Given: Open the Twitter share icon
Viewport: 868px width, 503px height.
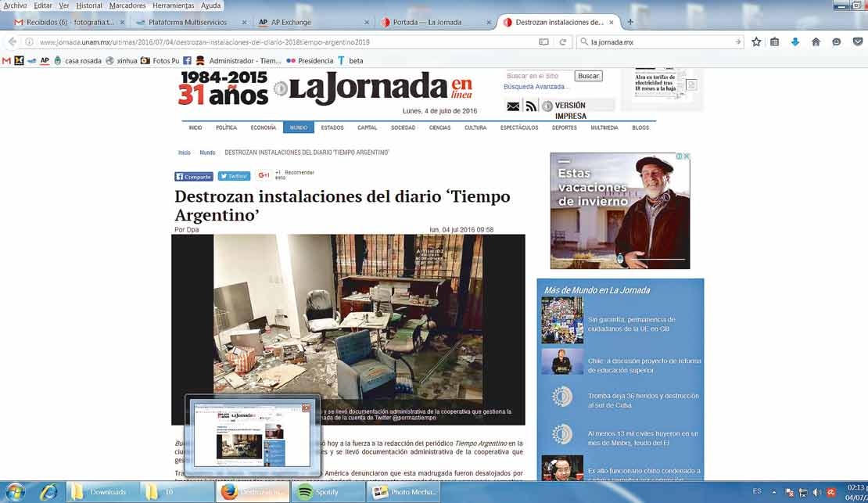Looking at the screenshot, I should (x=233, y=176).
